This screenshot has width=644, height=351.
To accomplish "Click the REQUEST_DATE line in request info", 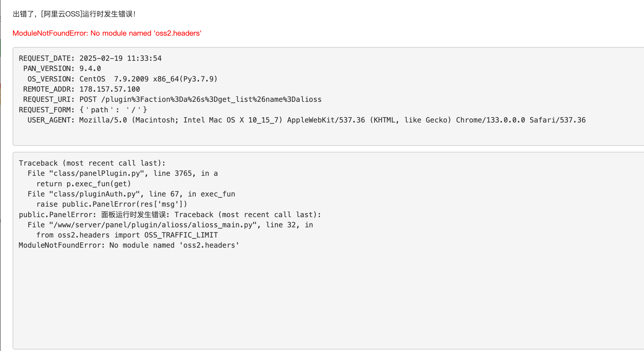I will coord(90,58).
